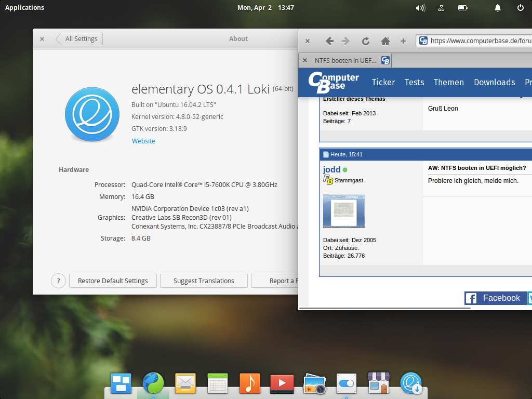Screen dimensions: 532x399
Task: Open the battery indicator
Action: pyautogui.click(x=463, y=7)
